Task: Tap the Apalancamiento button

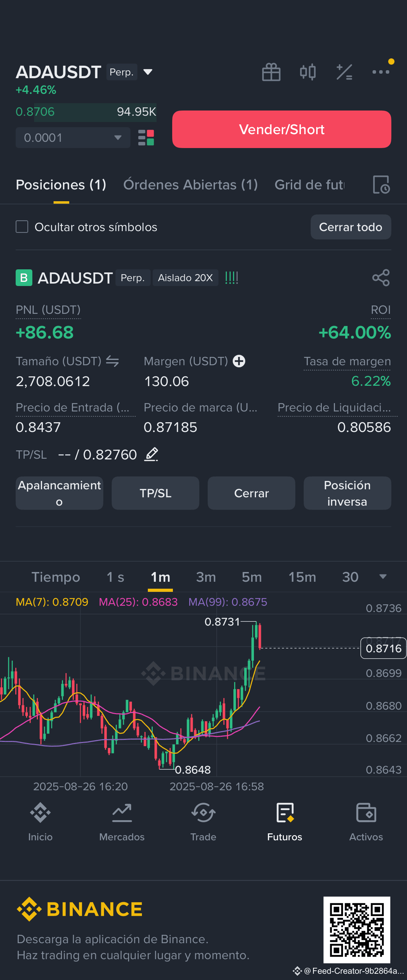Action: click(59, 493)
